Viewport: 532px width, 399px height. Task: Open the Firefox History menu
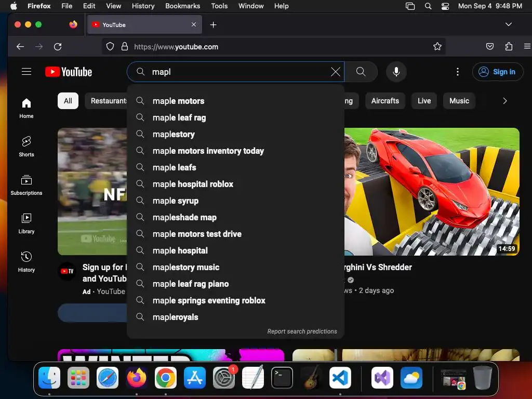pos(143,6)
